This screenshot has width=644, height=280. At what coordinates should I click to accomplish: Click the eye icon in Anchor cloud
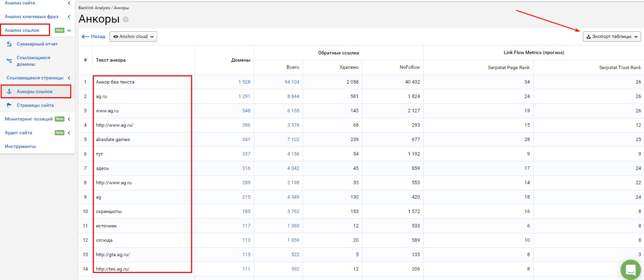point(116,36)
